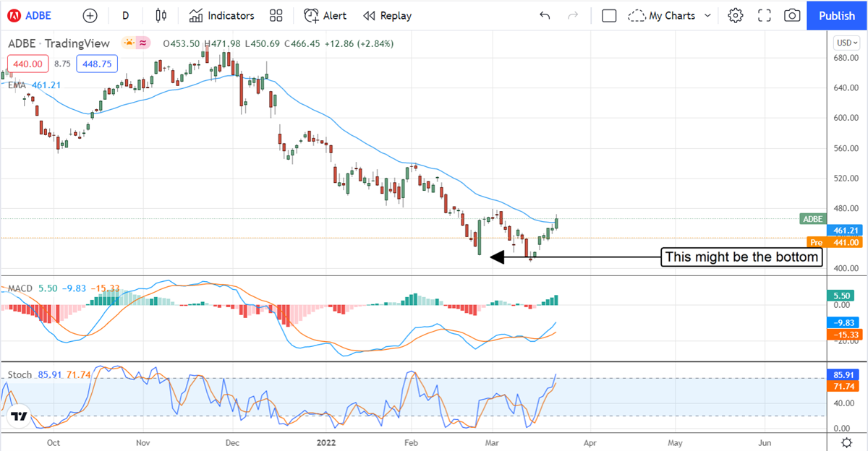Screen dimensions: 868x451
Task: Click the ADBE symbol search field
Action: click(36, 15)
